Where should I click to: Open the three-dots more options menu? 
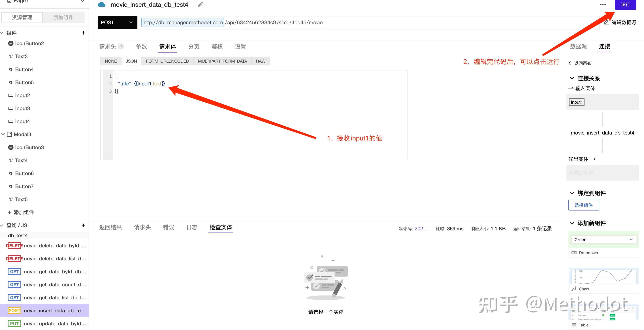click(x=603, y=5)
